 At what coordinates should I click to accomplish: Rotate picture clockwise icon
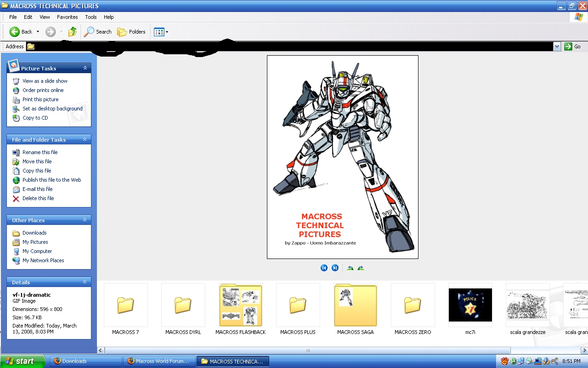click(x=350, y=268)
